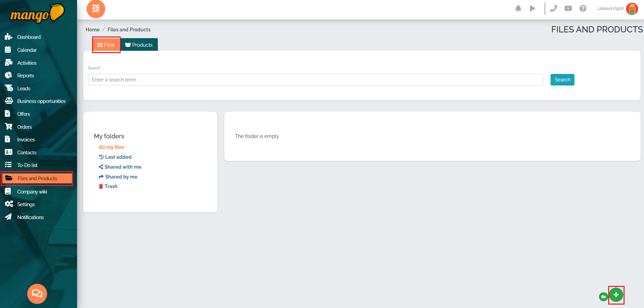The height and width of the screenshot is (308, 644).
Task: Click the play icon in header
Action: point(533,9)
